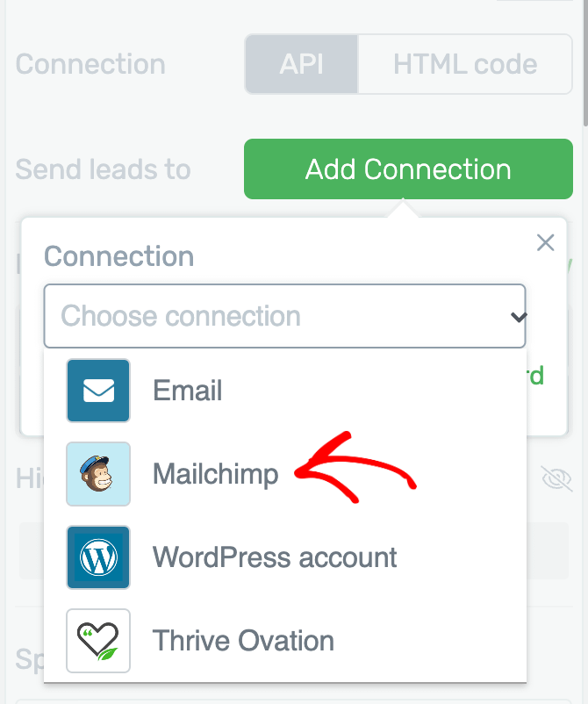The image size is (588, 704).
Task: Switch connection type to HTML code
Action: pyautogui.click(x=465, y=64)
